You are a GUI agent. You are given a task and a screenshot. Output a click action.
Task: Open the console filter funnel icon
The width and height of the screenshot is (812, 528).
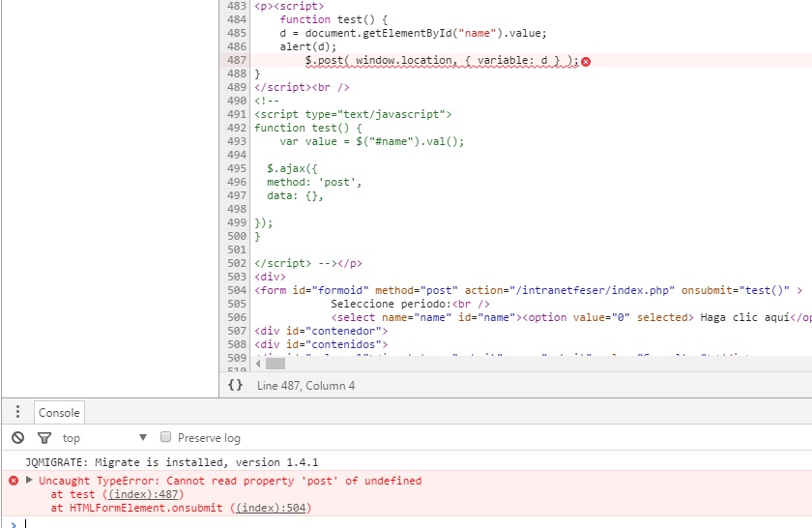pyautogui.click(x=44, y=438)
